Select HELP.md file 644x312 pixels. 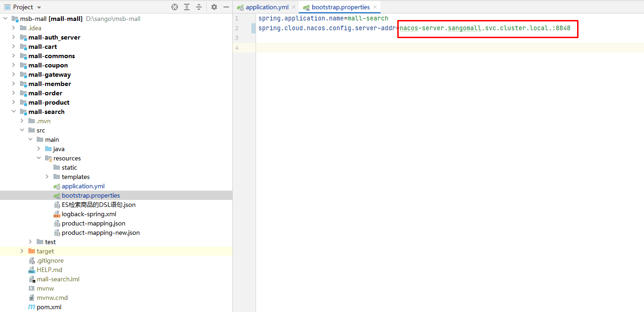(49, 270)
